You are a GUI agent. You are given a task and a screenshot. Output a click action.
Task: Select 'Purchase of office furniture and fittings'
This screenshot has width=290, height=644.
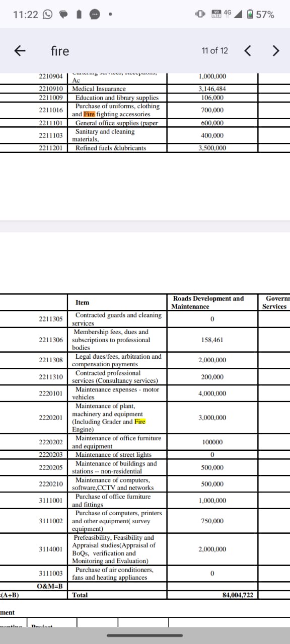(x=112, y=501)
